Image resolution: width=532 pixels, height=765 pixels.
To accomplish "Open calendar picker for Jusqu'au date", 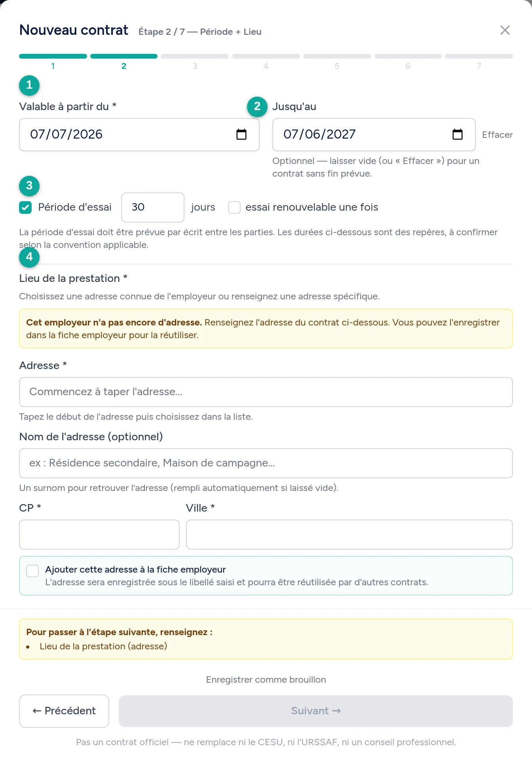I will [x=458, y=135].
